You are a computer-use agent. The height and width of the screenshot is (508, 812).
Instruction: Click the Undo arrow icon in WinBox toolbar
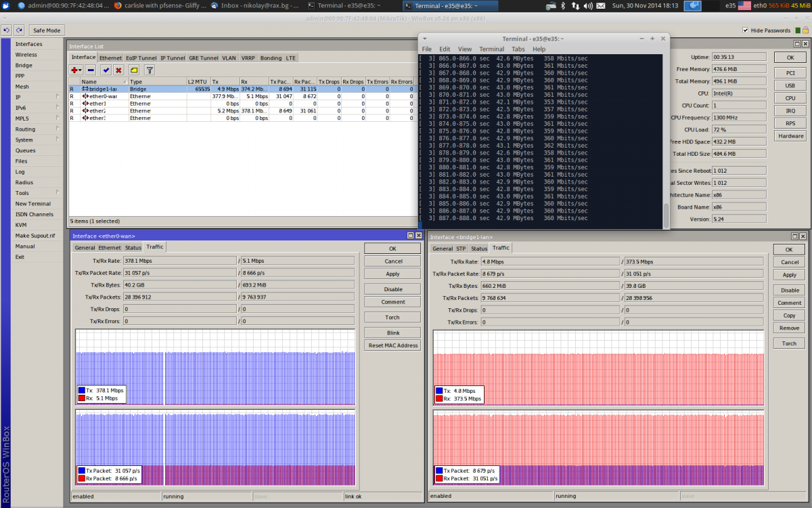point(6,30)
